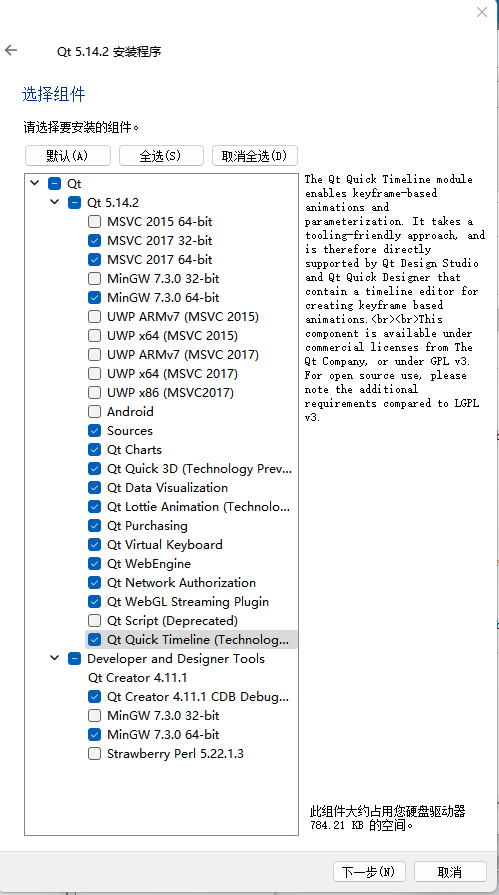This screenshot has width=499, height=895.
Task: Uncheck MinGW 7.3.0 64-bit under Developer Tools
Action: pos(94,735)
